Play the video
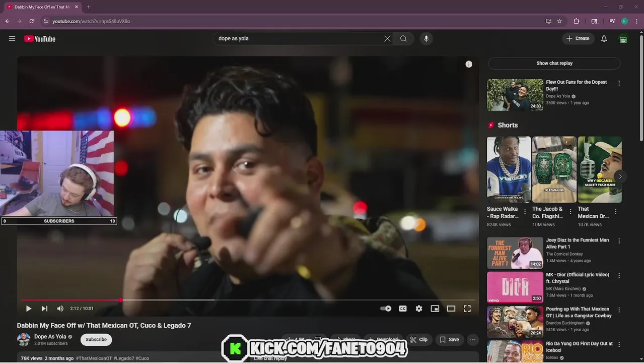 point(29,309)
